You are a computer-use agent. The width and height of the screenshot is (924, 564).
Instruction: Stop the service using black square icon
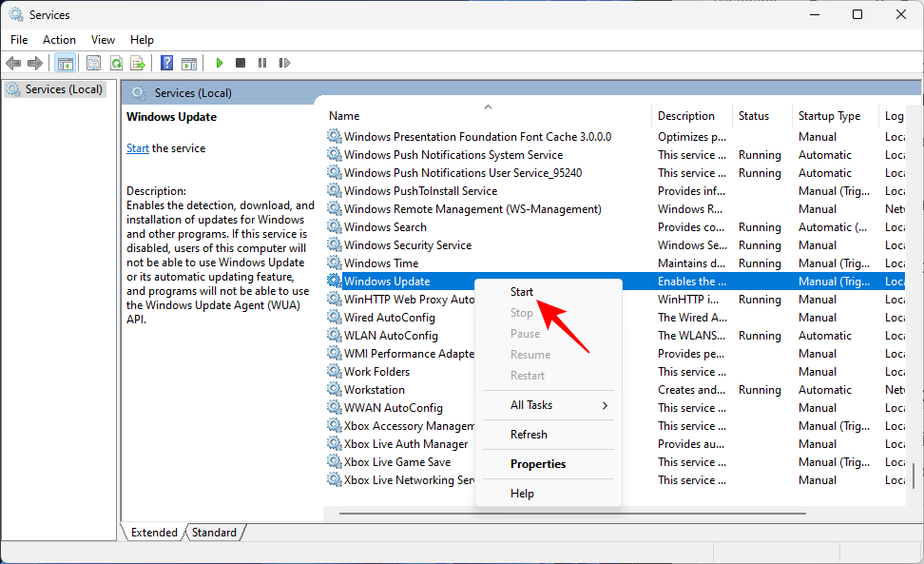[241, 62]
